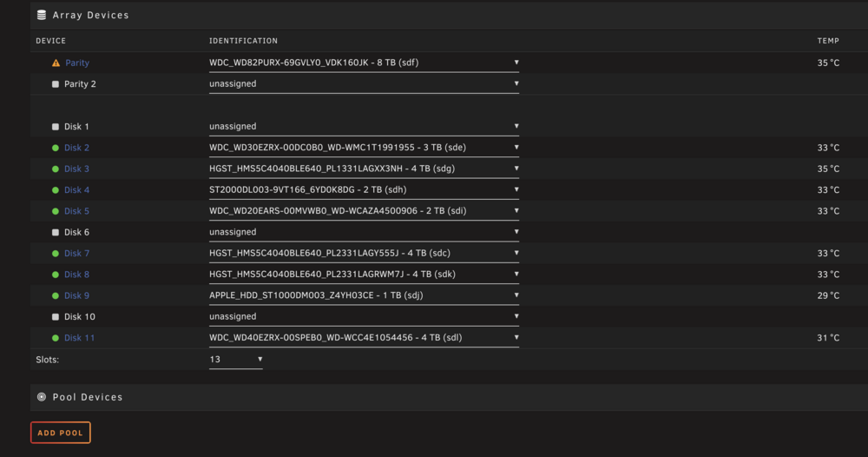Click the Parity 2 device name
The height and width of the screenshot is (457, 868).
coord(80,84)
